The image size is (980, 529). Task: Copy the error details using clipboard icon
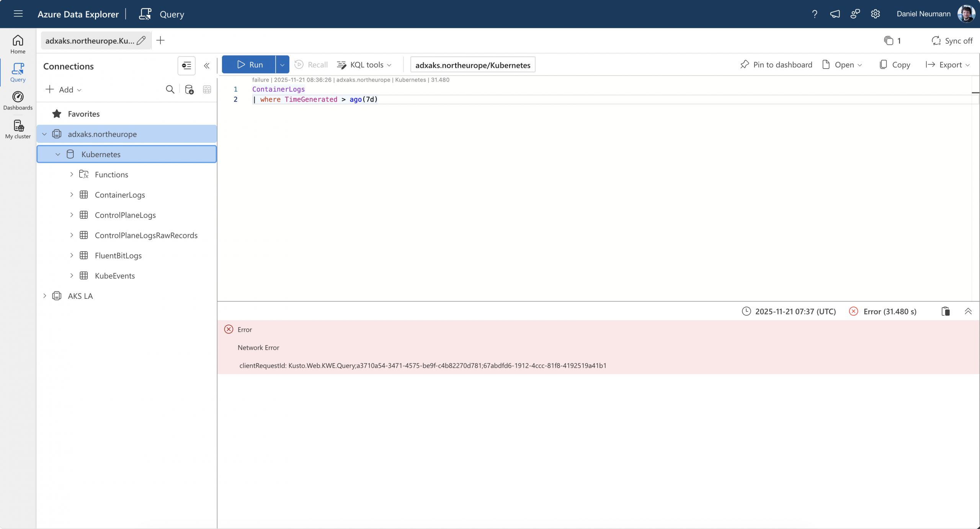tap(946, 311)
